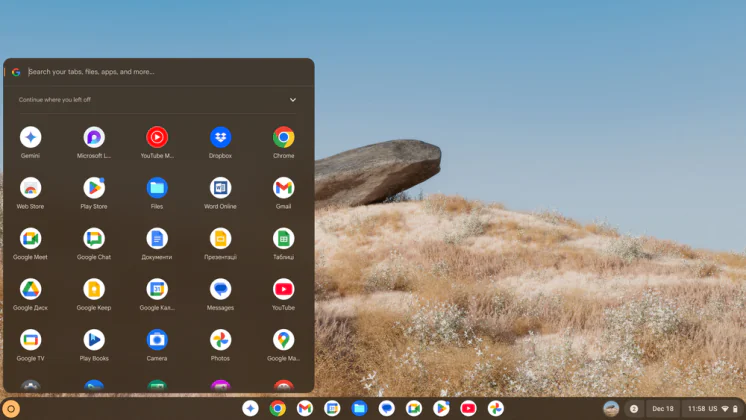Open Gmail from the launcher grid
This screenshot has width=746, height=420.
[284, 188]
